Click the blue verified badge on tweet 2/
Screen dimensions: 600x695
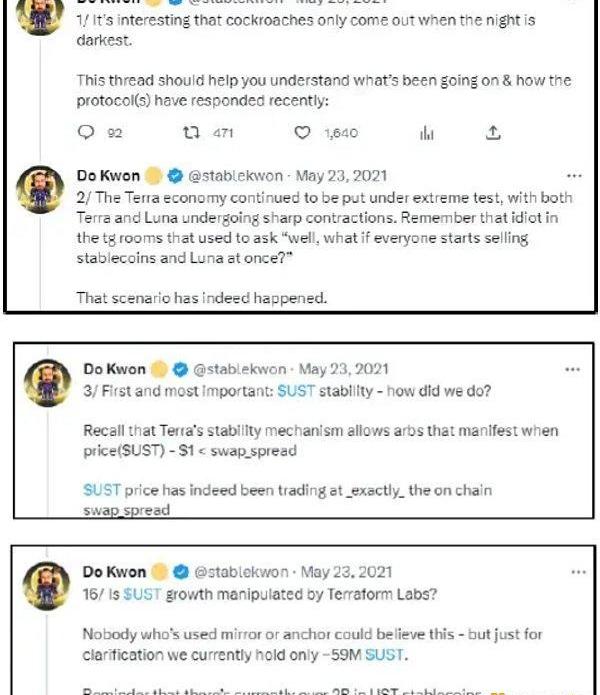click(x=174, y=176)
